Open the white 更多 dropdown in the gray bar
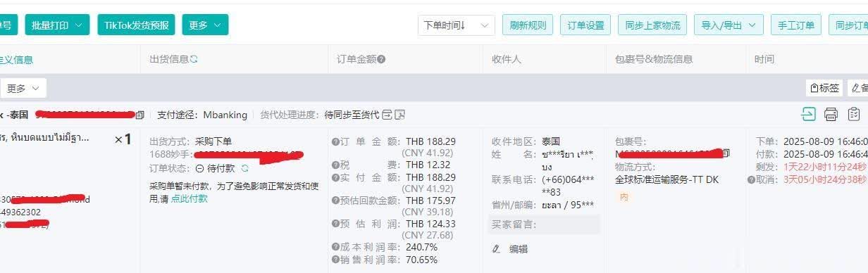Screen dimensions: 868x273 coord(24,89)
